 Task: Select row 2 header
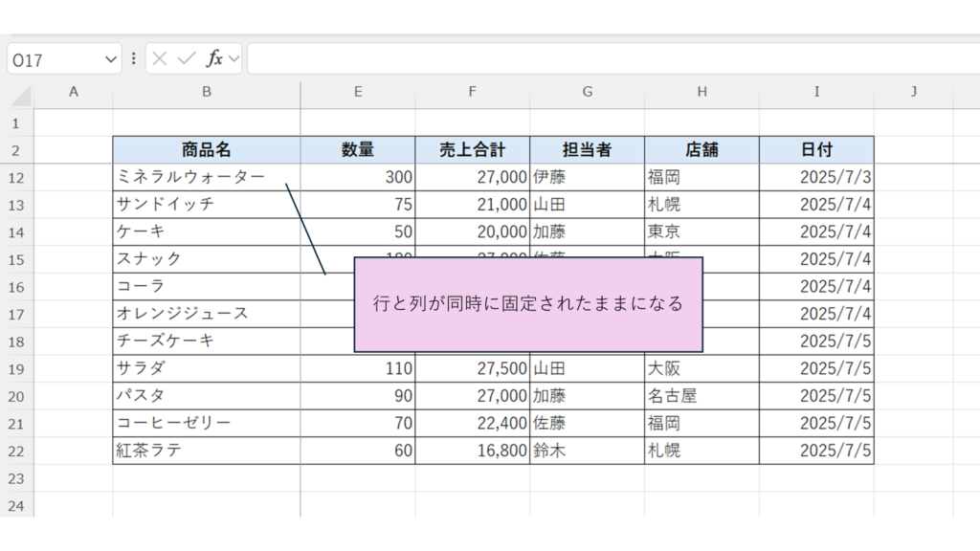[x=16, y=150]
